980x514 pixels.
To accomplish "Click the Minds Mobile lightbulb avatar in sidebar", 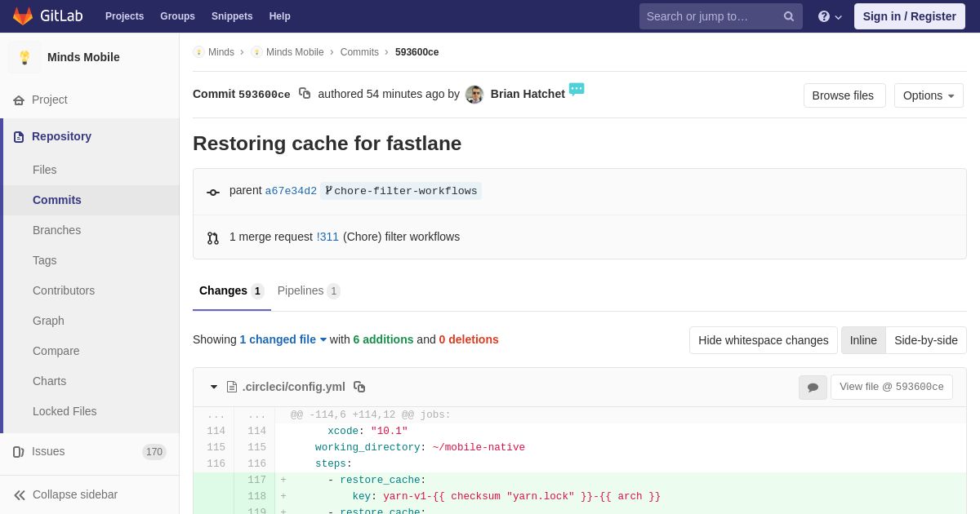I will point(24,57).
